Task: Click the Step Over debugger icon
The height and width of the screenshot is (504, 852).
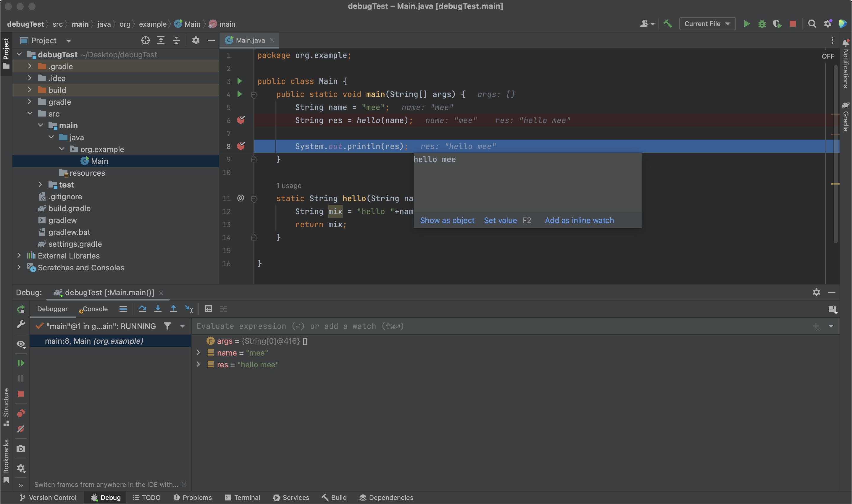Action: tap(142, 309)
